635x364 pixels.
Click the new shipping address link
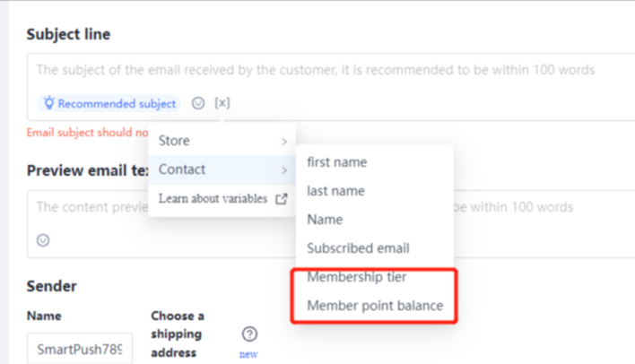tap(248, 354)
